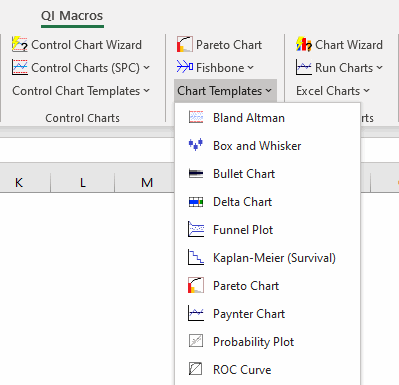Select the Bland Altman chart icon

point(196,117)
